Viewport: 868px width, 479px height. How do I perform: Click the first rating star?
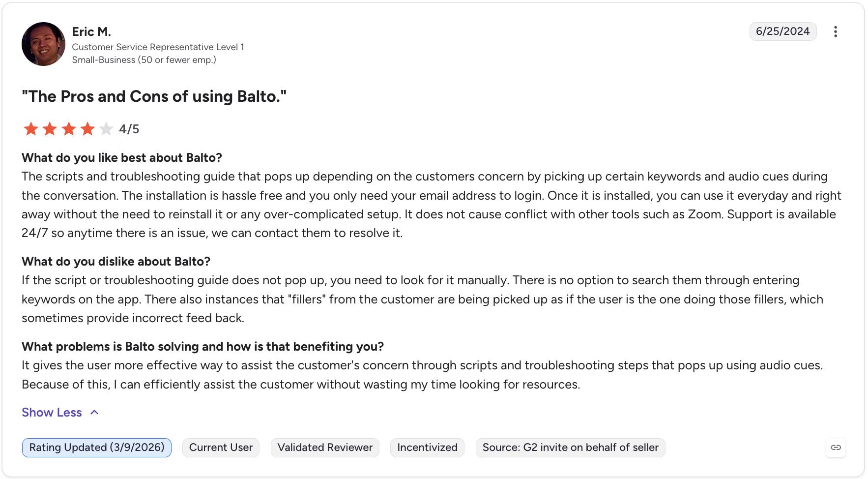point(31,129)
